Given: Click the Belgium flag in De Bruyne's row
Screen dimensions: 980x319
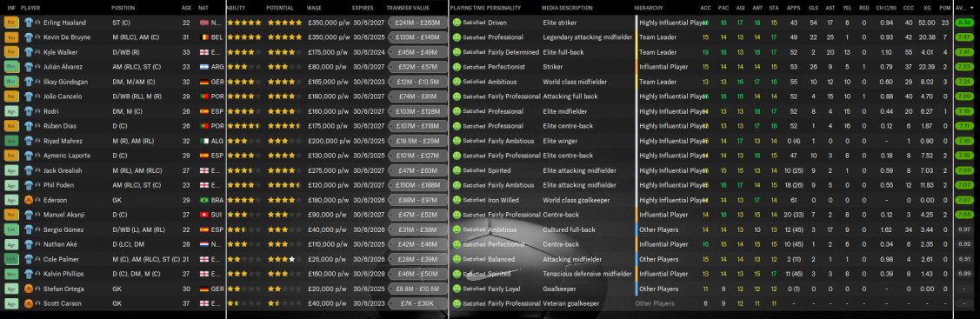Looking at the screenshot, I should click(x=203, y=37).
